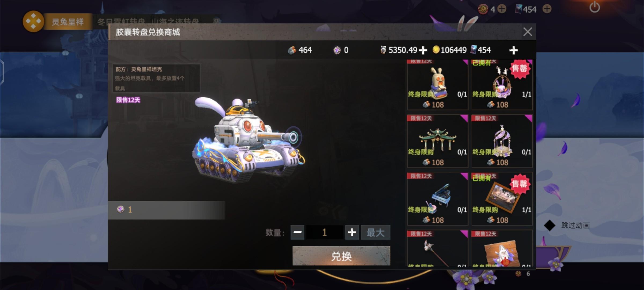Screen dimensions: 644x290
Task: Toggle the 跳过动画 skip animation checkbox
Action: [x=549, y=225]
